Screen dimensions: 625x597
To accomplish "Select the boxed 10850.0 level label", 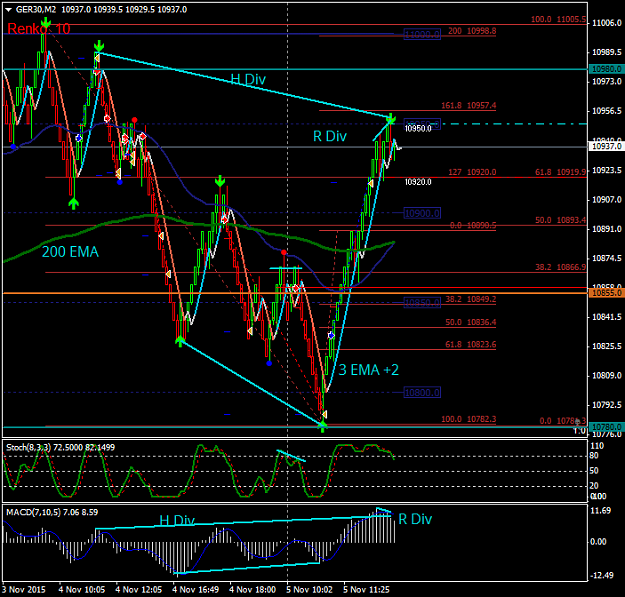I will pyautogui.click(x=422, y=303).
